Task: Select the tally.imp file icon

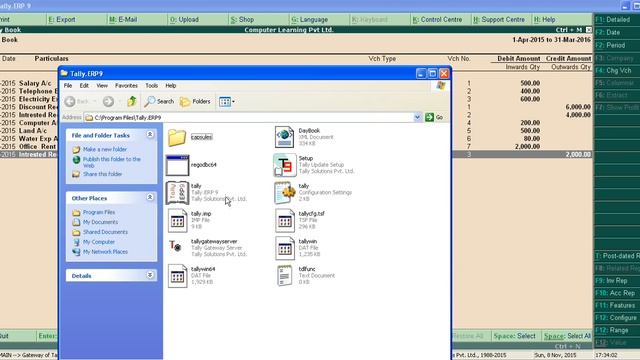Action: 177,220
